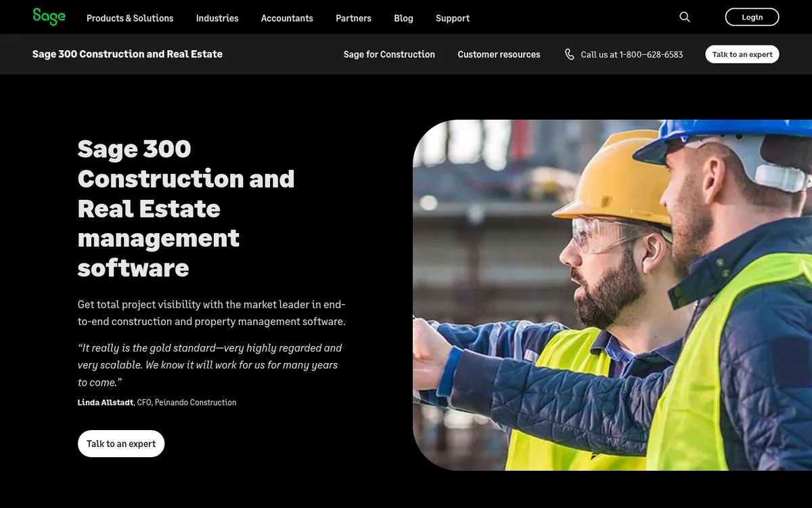
Task: Click the main heading Sage 300 Construction and Real Estate management software
Action: click(186, 208)
